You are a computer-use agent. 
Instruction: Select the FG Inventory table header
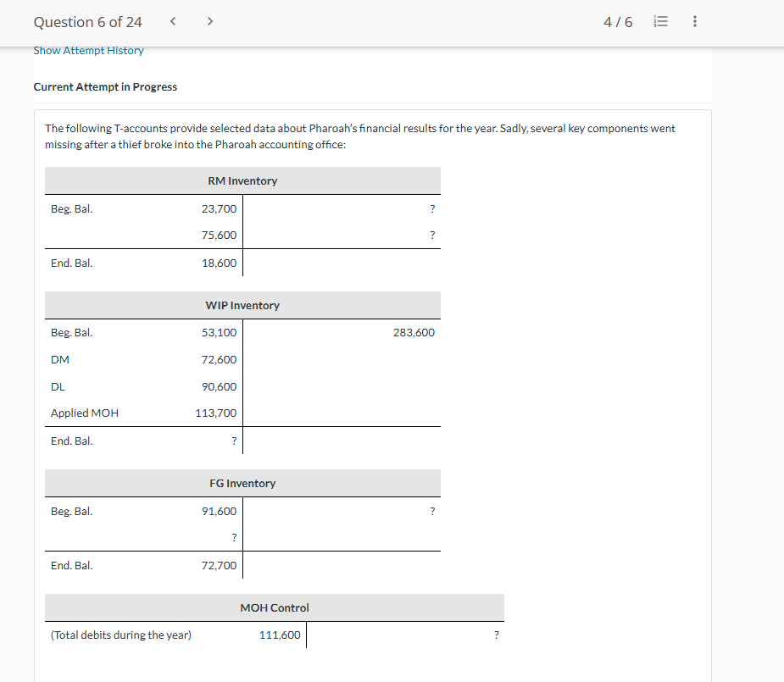(242, 483)
